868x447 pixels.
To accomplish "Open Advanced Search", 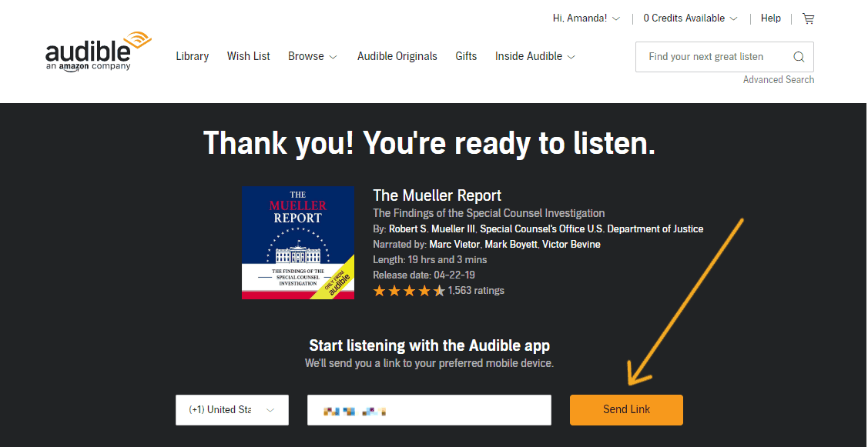I will coord(779,80).
